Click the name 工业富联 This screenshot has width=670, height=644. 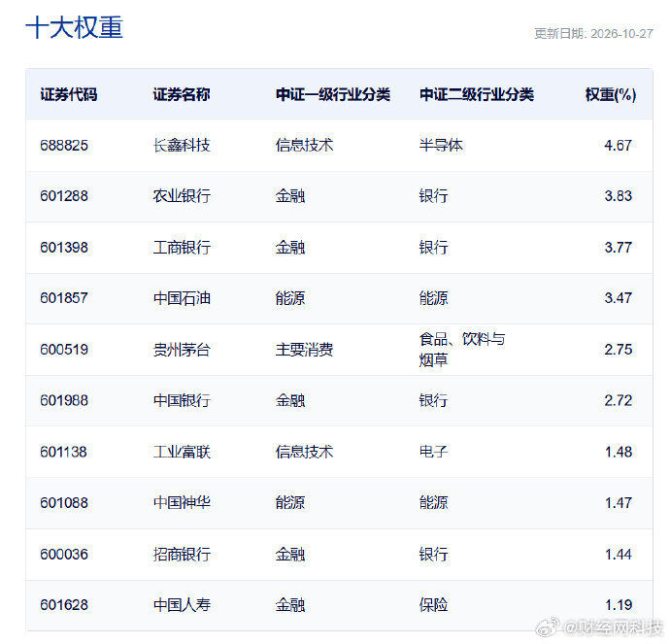coord(182,452)
